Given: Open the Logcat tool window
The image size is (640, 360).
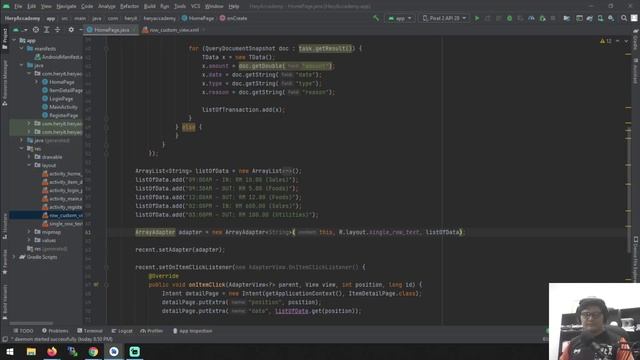Looking at the screenshot, I should (x=122, y=331).
